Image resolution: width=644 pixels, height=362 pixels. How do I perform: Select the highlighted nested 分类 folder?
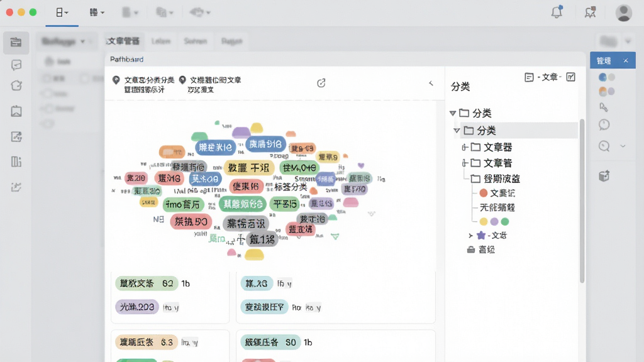[x=480, y=131]
